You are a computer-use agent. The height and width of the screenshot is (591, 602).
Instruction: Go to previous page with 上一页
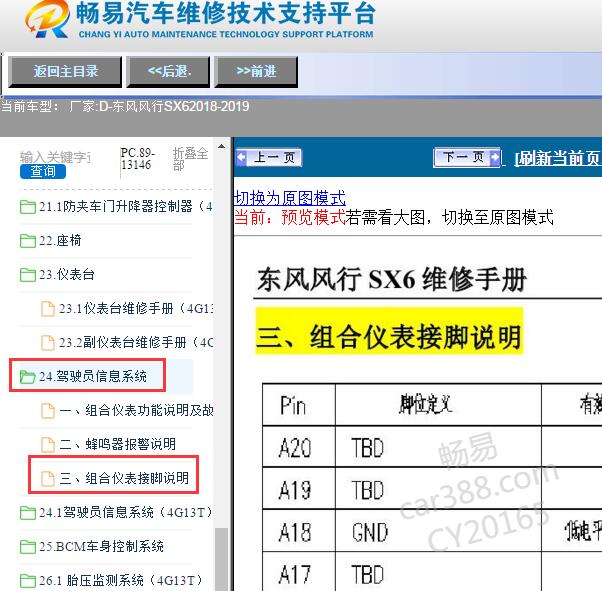(269, 157)
